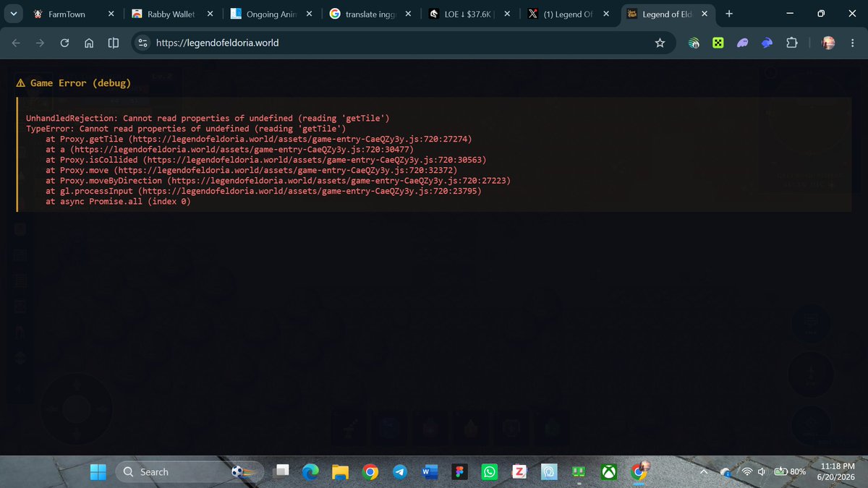This screenshot has width=868, height=488.
Task: Switch to the Ongoing Anim tab
Action: [271, 14]
